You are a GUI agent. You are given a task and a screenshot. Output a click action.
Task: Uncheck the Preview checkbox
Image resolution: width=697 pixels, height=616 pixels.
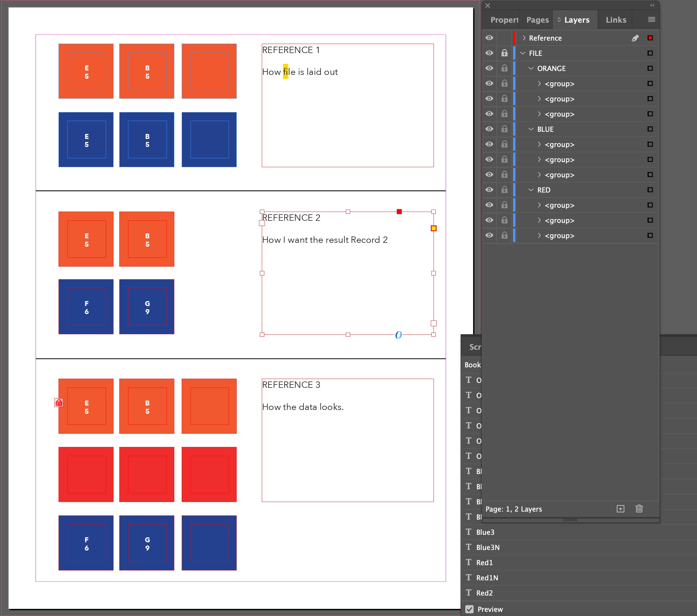tap(469, 609)
